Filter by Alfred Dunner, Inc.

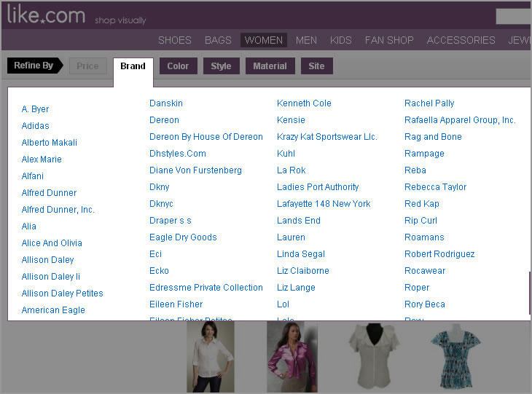click(x=58, y=210)
